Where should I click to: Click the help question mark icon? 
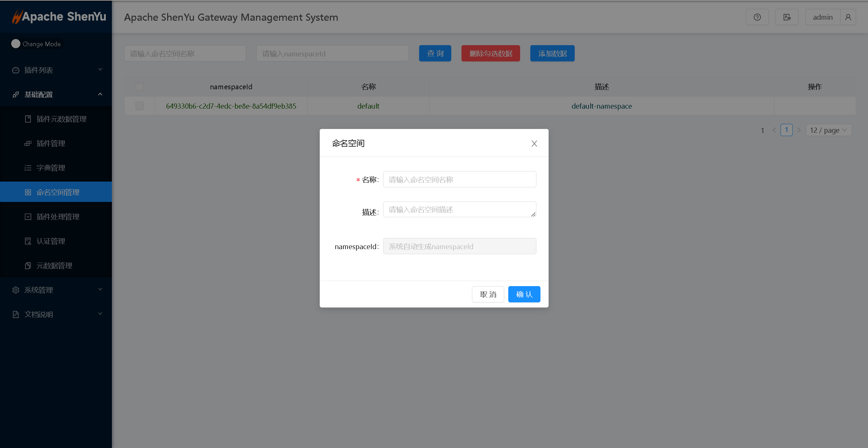point(757,17)
